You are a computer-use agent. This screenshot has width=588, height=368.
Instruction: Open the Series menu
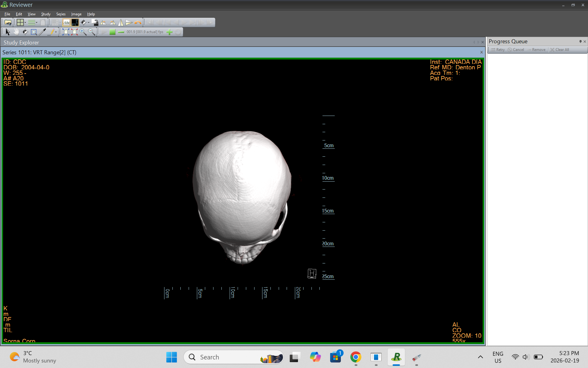coord(61,14)
